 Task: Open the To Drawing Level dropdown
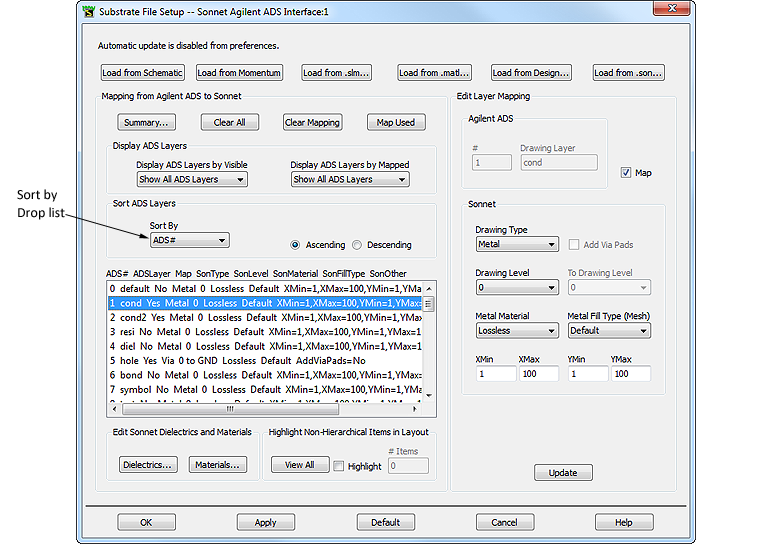pos(609,287)
